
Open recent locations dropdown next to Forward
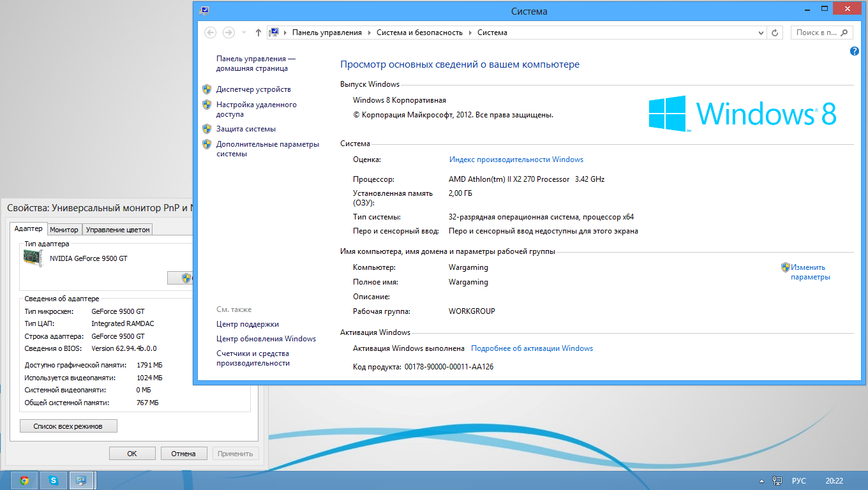click(244, 33)
